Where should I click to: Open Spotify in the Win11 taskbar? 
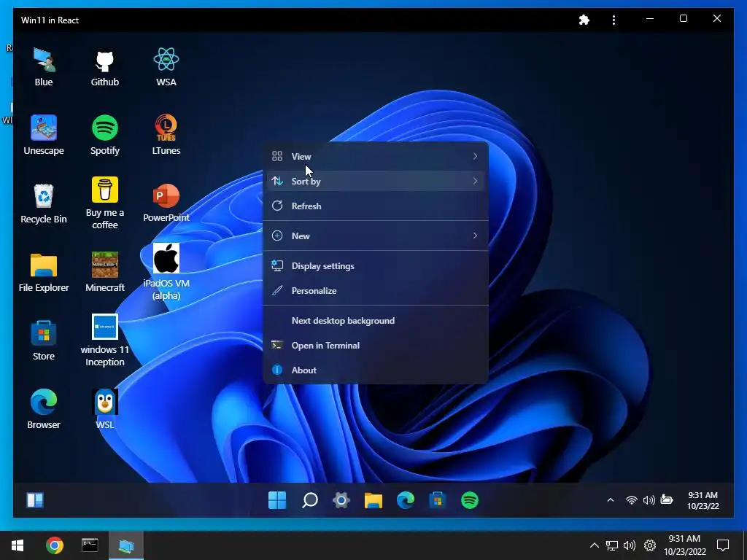tap(470, 500)
